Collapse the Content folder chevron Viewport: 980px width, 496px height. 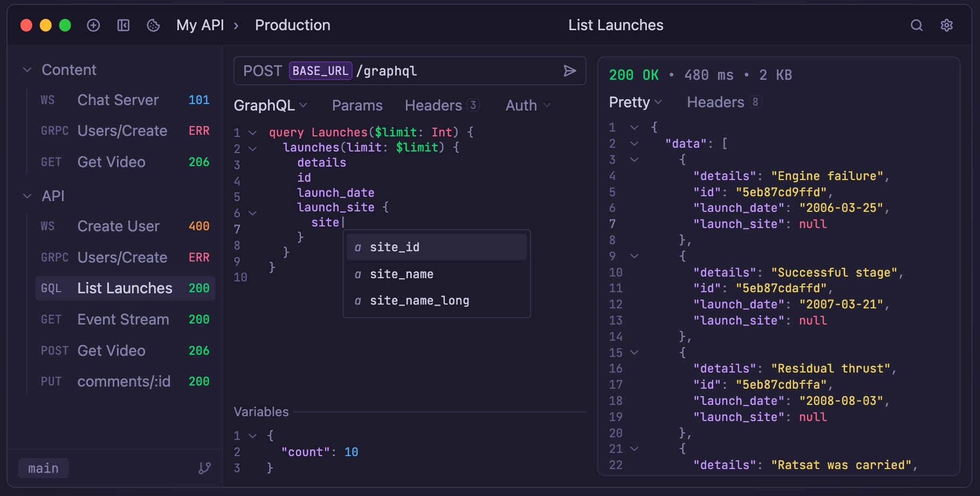coord(27,70)
